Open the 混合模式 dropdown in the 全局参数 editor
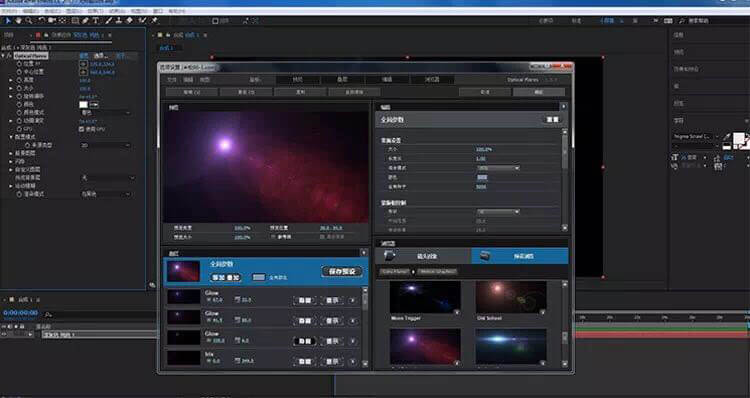This screenshot has height=398, width=750. coord(498,168)
